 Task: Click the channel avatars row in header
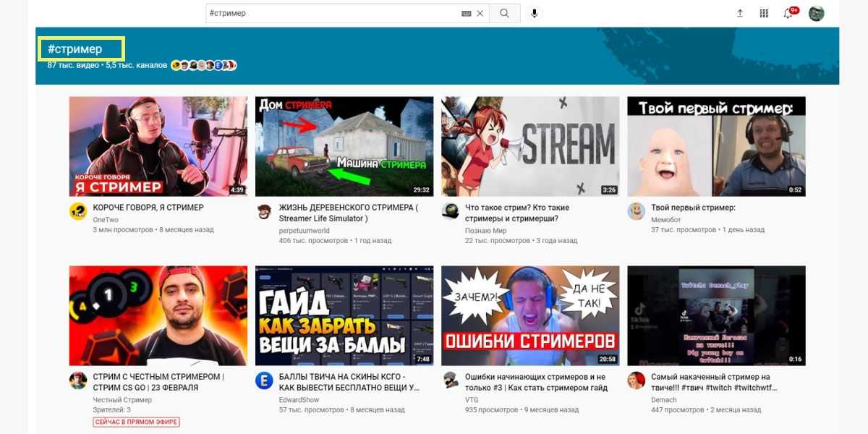(203, 66)
